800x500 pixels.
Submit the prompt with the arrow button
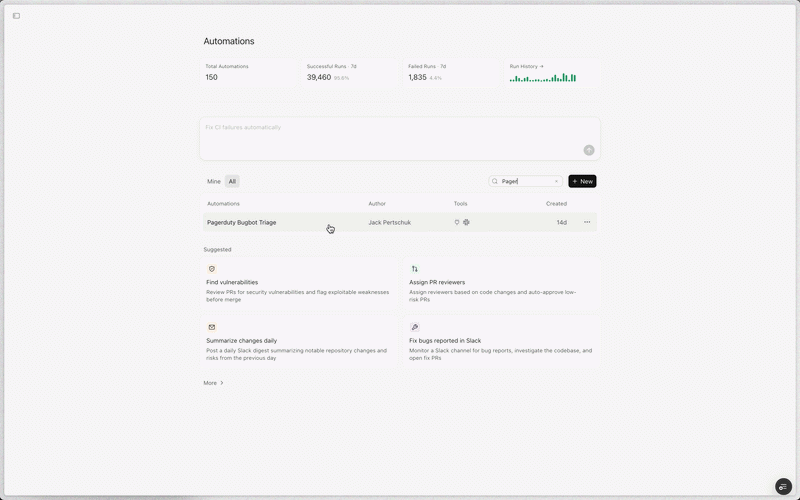589,150
